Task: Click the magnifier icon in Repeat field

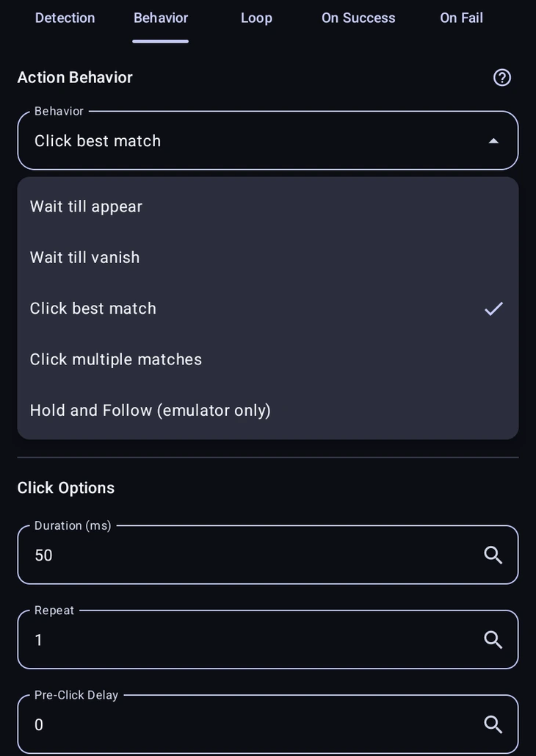Action: 493,641
